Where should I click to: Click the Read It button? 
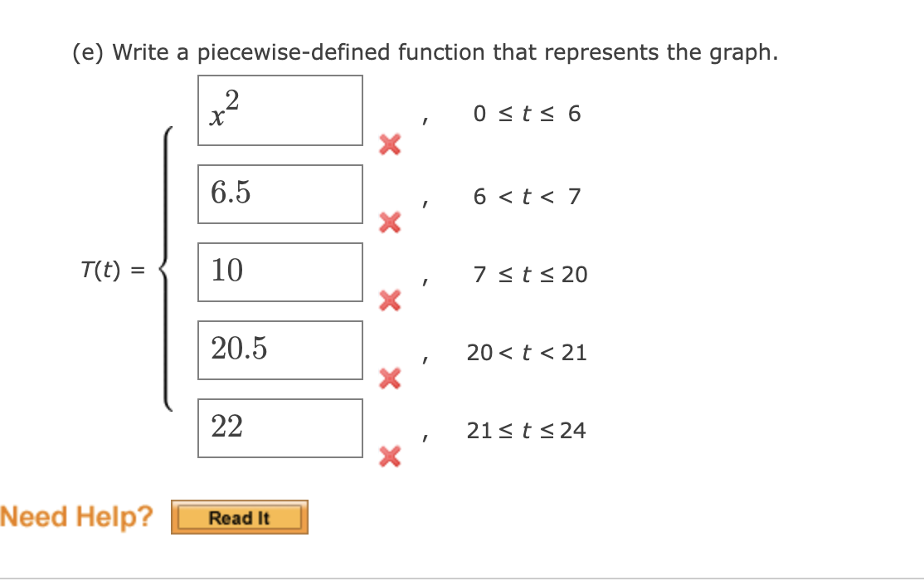pyautogui.click(x=239, y=516)
